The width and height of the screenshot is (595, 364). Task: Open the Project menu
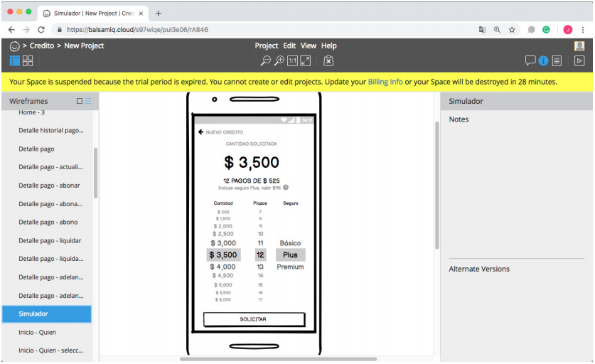(x=267, y=46)
